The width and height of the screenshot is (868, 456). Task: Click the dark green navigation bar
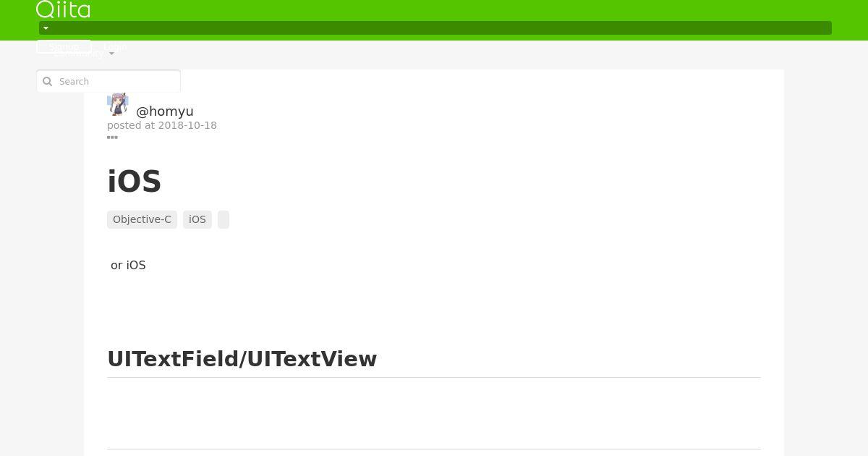pyautogui.click(x=435, y=28)
